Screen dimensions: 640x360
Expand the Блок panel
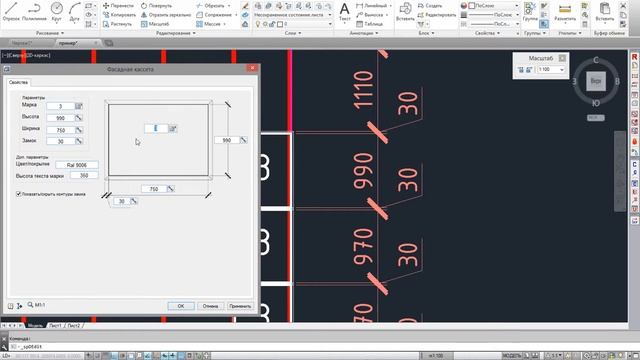(x=426, y=33)
